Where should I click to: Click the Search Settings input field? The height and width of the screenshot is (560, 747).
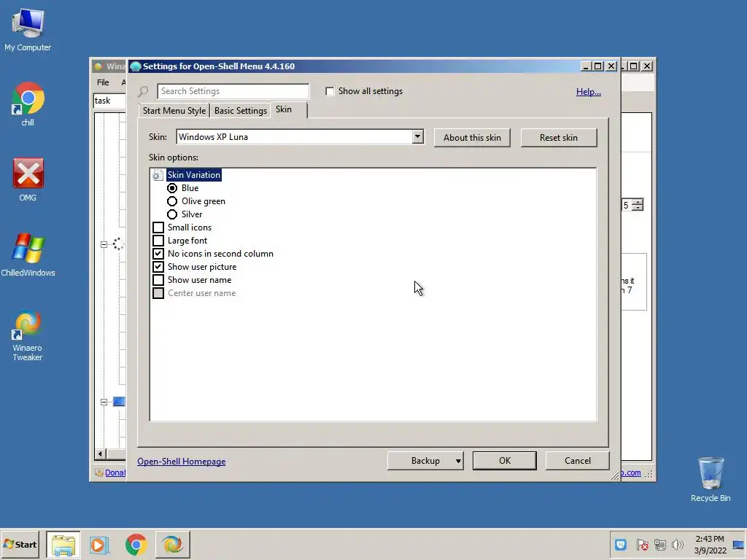tap(233, 91)
